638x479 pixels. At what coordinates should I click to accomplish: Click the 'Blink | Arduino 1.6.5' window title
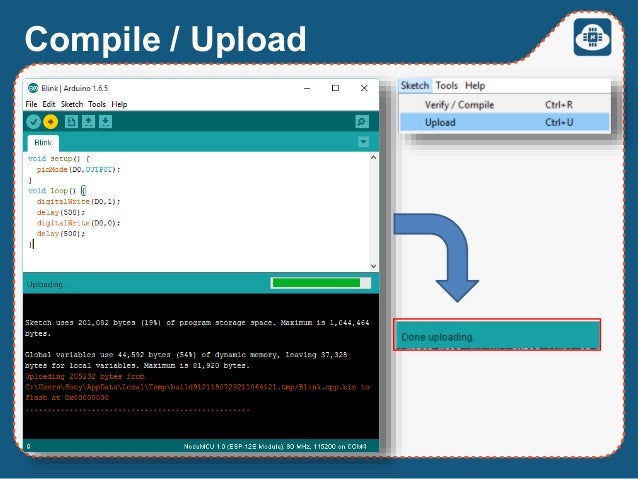coord(74,88)
